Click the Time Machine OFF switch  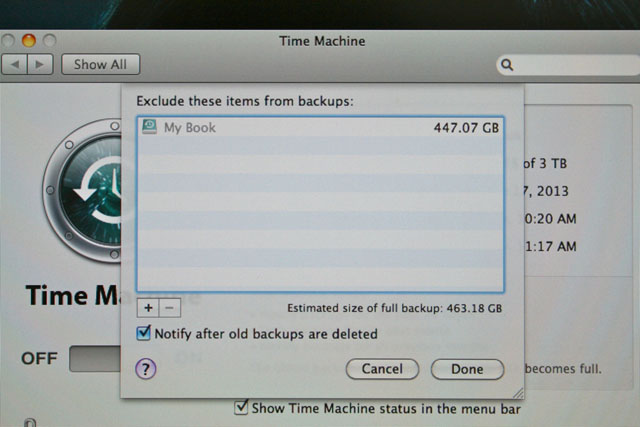coord(95,358)
